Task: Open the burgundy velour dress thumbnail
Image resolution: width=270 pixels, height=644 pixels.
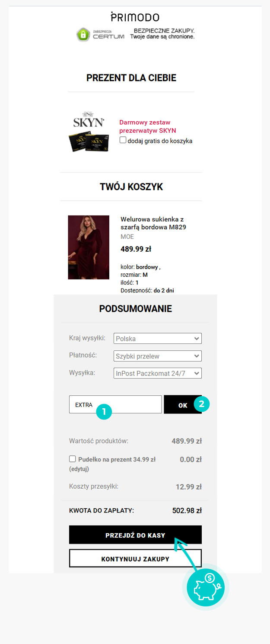Action: click(x=89, y=247)
